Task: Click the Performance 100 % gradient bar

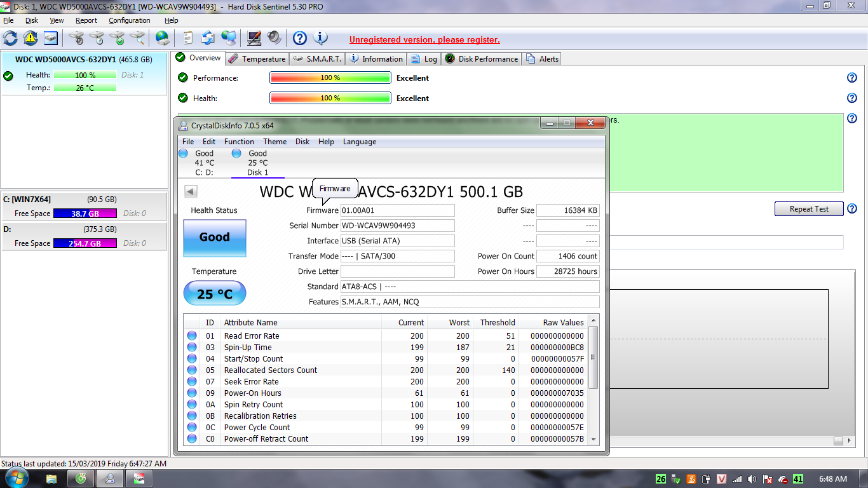Action: [x=330, y=78]
